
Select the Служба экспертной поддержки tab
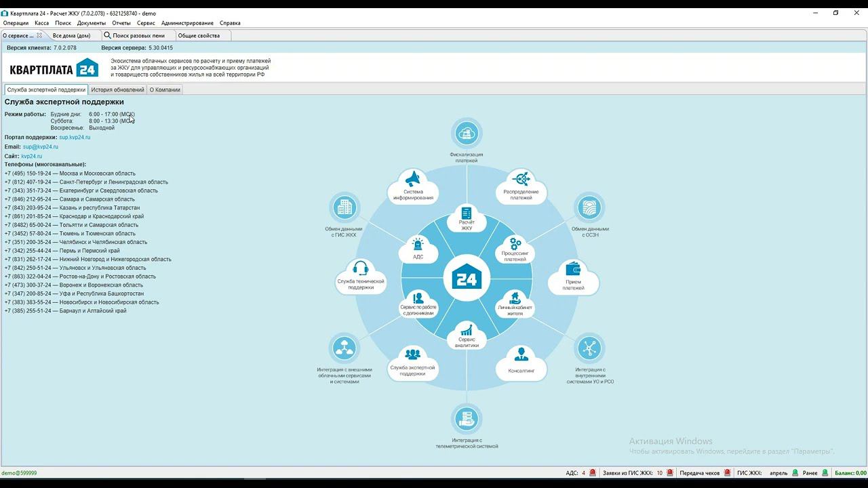click(x=46, y=89)
